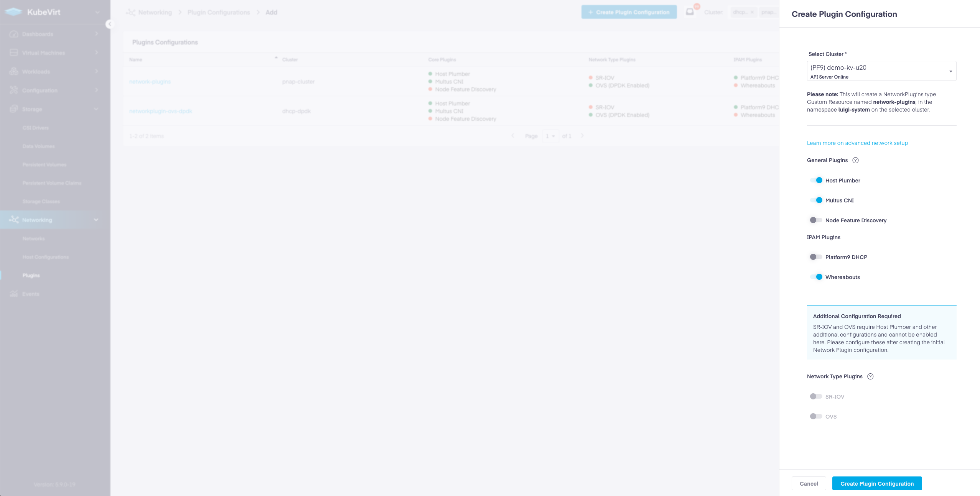Click the Plugin Configurations breadcrumb
This screenshot has height=496, width=980.
coord(219,12)
